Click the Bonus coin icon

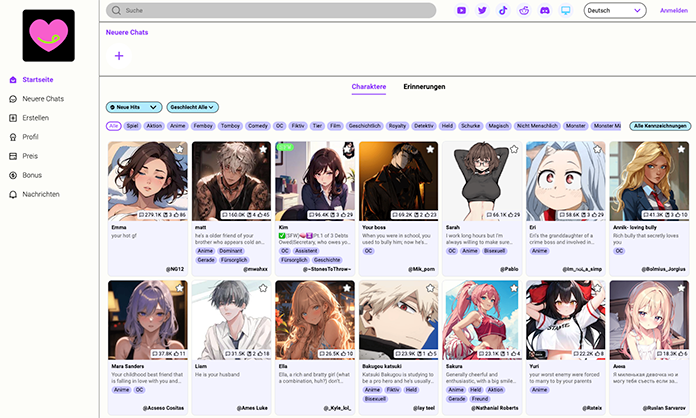[x=13, y=175]
